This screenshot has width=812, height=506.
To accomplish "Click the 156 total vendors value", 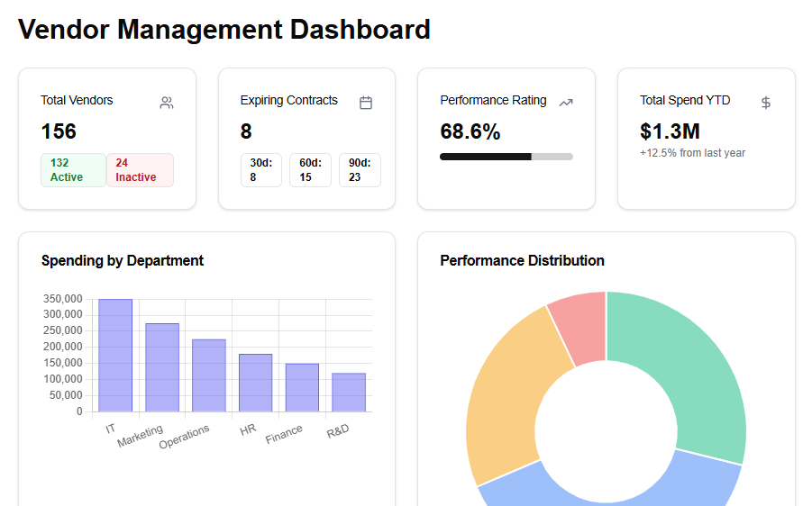I will click(x=59, y=131).
